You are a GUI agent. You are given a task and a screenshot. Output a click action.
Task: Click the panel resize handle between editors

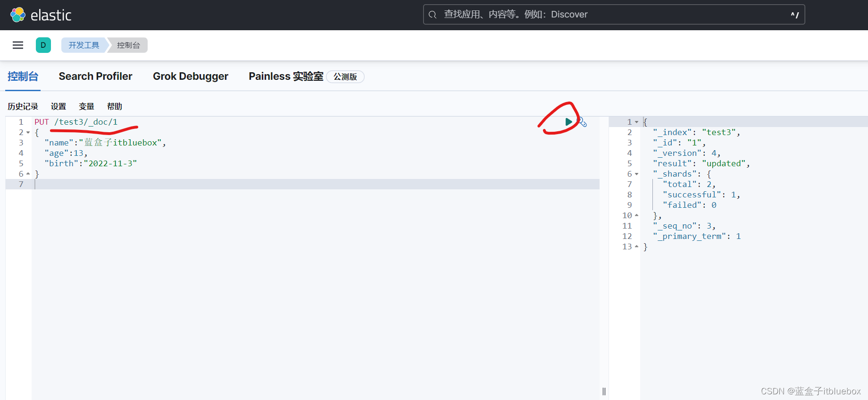click(604, 391)
